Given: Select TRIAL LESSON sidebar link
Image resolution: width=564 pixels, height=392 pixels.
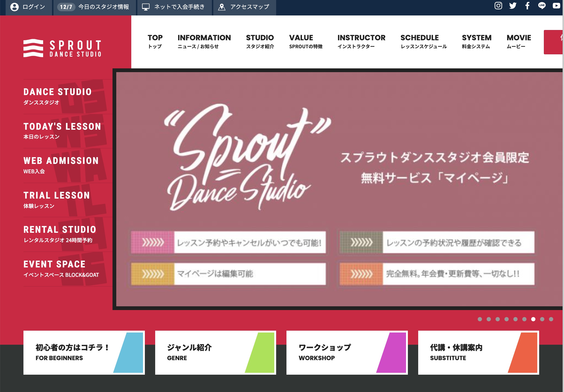Looking at the screenshot, I should point(68,200).
